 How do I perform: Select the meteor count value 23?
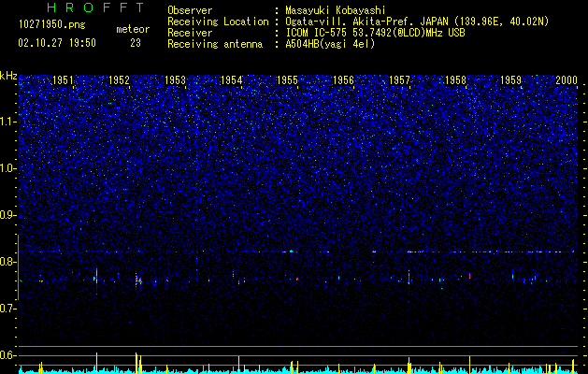136,43
